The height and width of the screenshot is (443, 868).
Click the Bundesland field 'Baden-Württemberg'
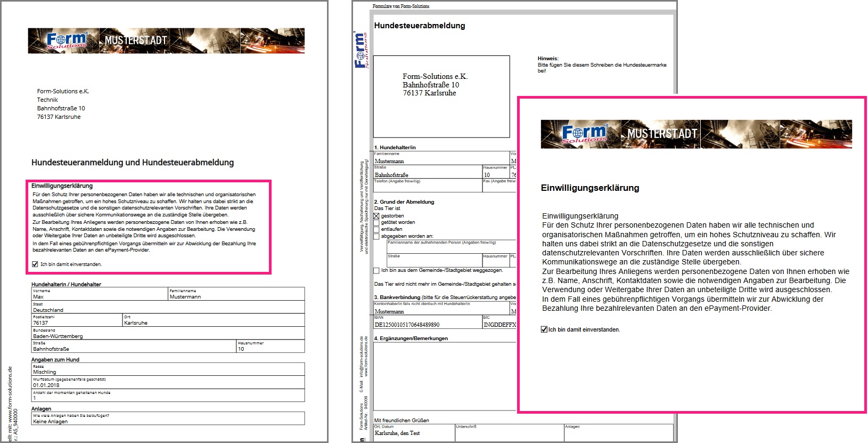[167, 336]
